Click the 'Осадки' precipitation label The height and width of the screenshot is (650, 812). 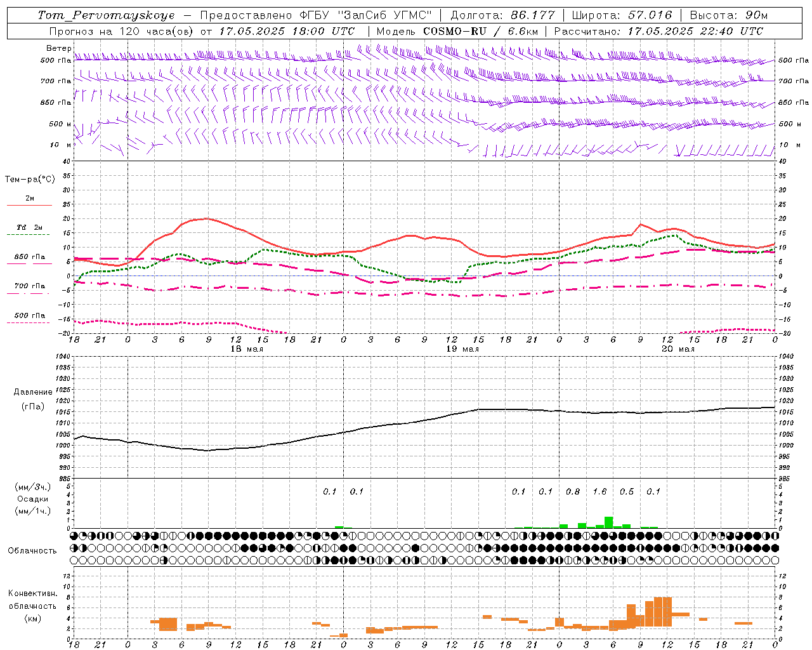[x=32, y=499]
